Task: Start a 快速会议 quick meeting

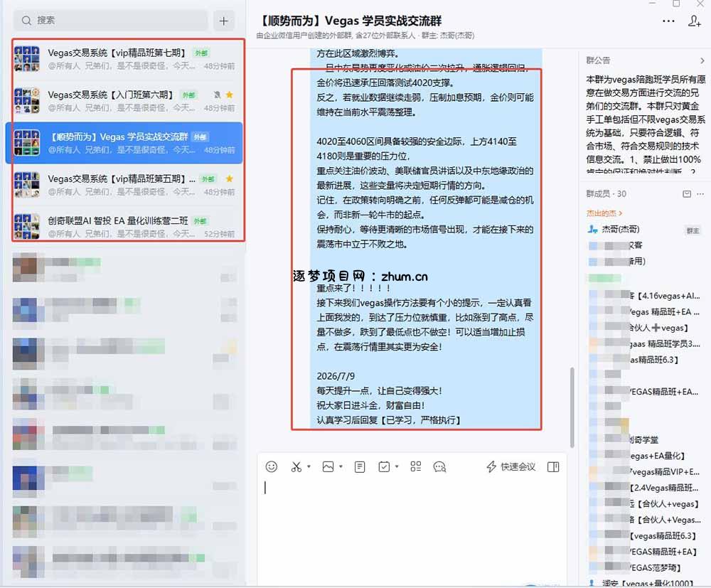Action: click(x=511, y=467)
